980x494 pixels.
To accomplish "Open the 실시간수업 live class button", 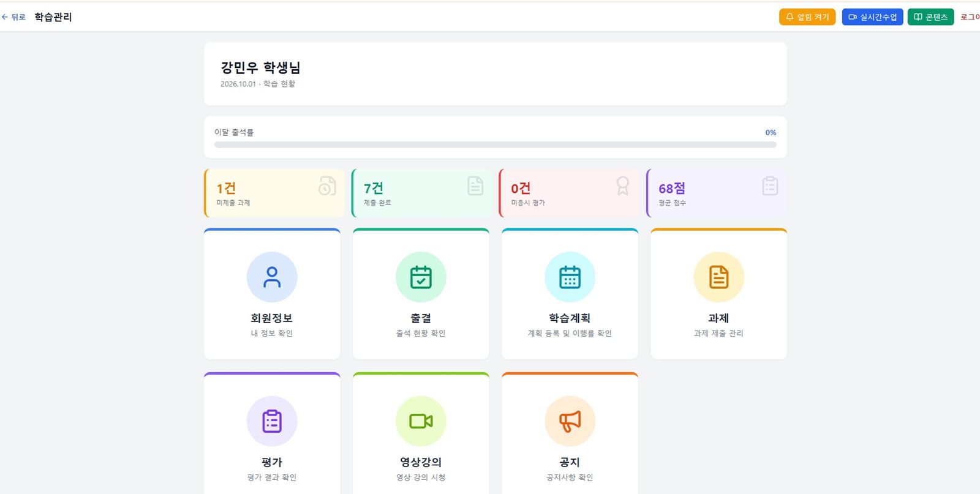I will pos(872,17).
